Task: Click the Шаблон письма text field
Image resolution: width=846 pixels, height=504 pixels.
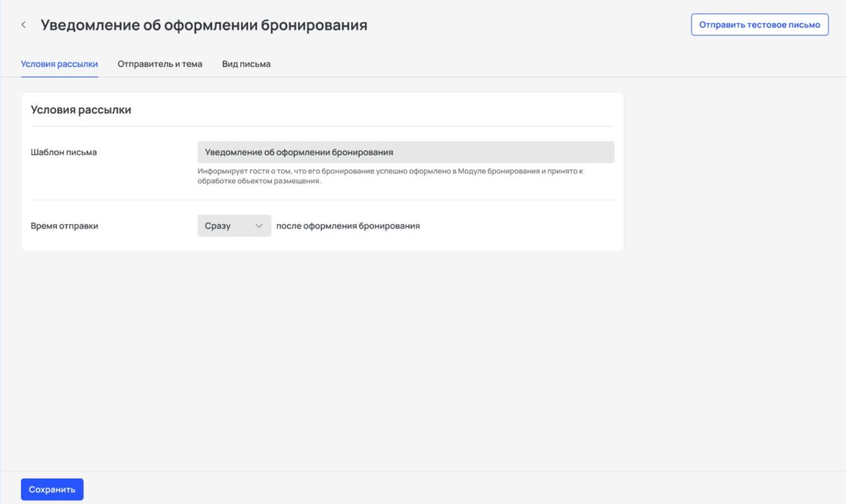Action: click(406, 152)
